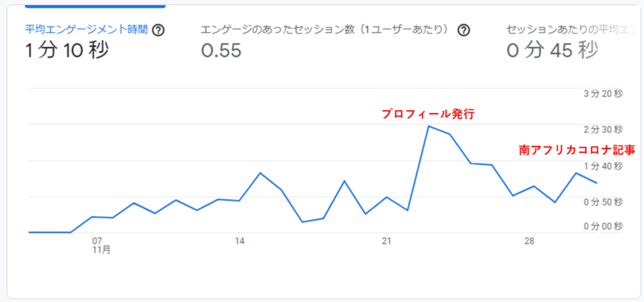Click help icon beside 平均エンゲージメント時間
The height and width of the screenshot is (302, 644).
[158, 30]
